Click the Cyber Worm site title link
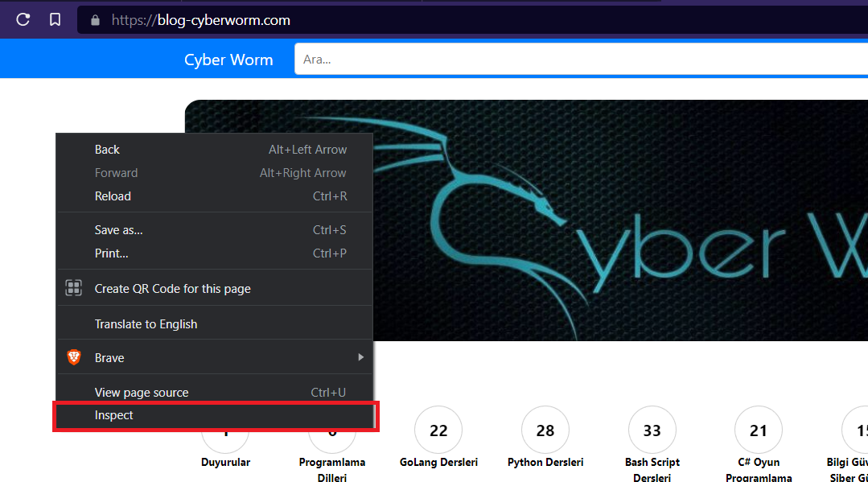Image resolution: width=868 pixels, height=482 pixels. (x=228, y=60)
